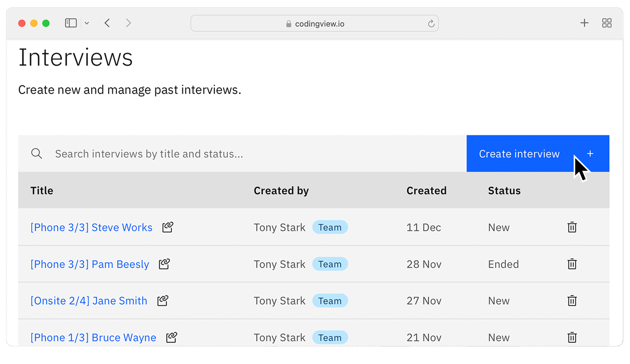
Task: Click the search magnifier icon
Action: 37,154
